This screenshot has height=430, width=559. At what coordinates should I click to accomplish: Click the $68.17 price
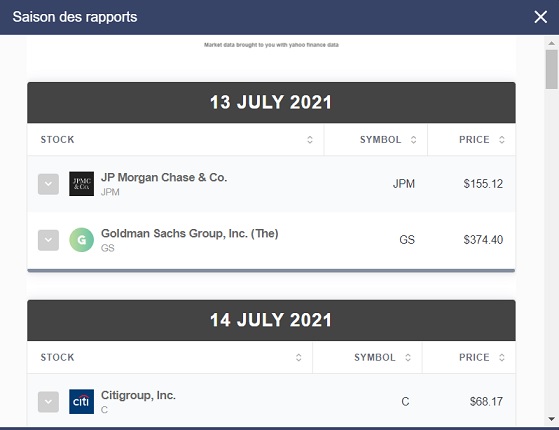pyautogui.click(x=486, y=401)
